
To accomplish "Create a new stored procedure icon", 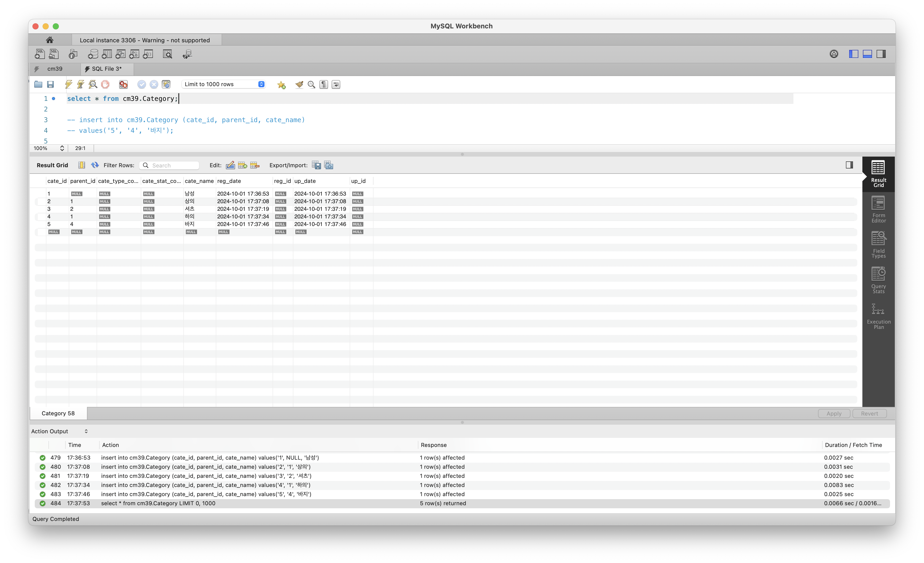I will pos(134,54).
